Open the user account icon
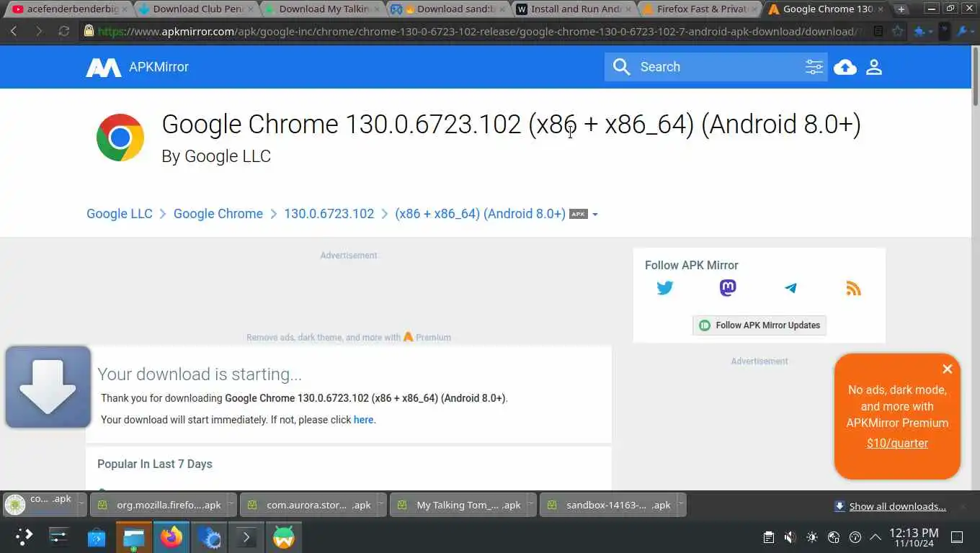Viewport: 980px width, 553px height. (x=874, y=67)
